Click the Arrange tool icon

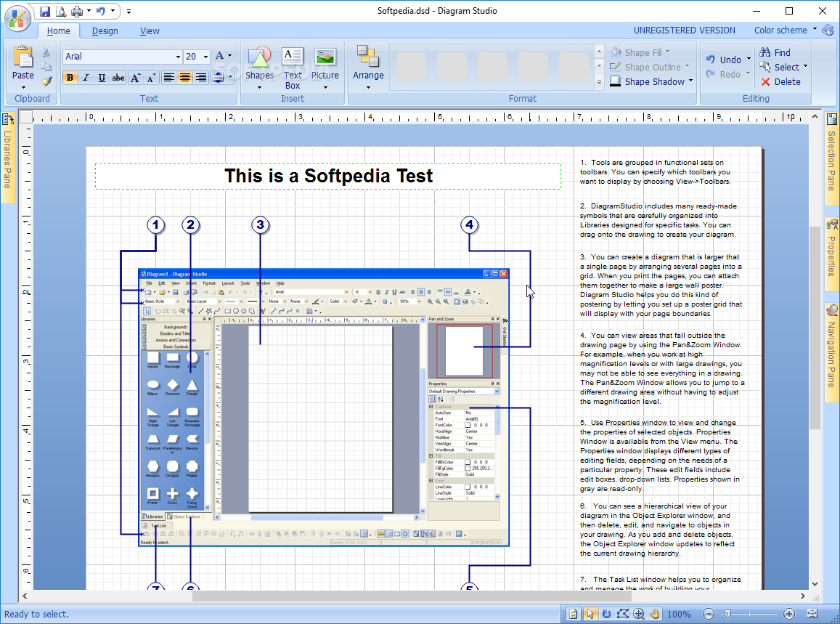(x=368, y=57)
